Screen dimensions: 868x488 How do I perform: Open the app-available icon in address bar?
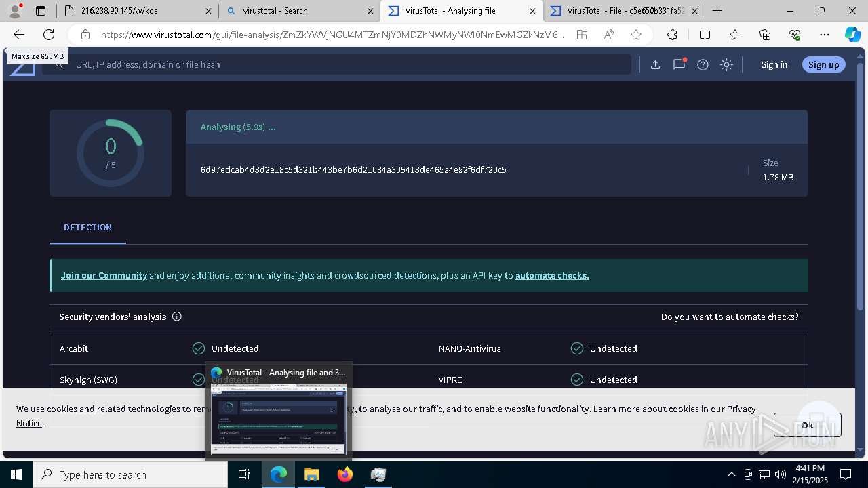pyautogui.click(x=582, y=35)
